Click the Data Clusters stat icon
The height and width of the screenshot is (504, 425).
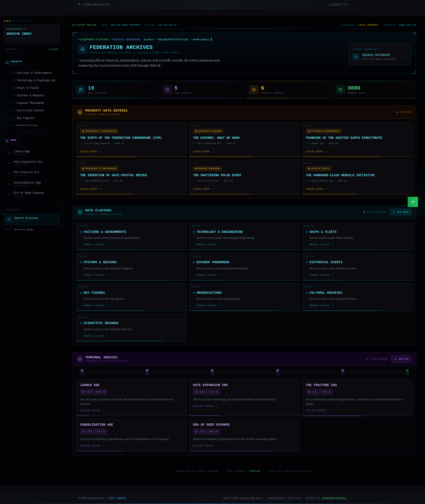(x=81, y=90)
